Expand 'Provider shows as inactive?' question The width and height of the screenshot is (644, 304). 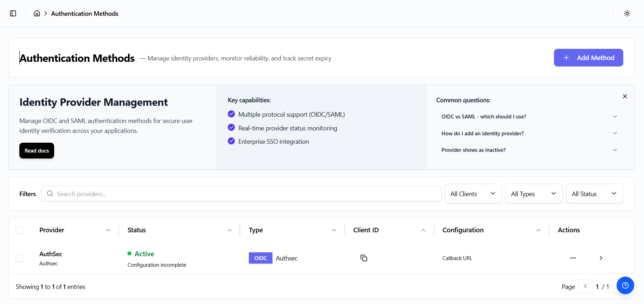pos(529,150)
